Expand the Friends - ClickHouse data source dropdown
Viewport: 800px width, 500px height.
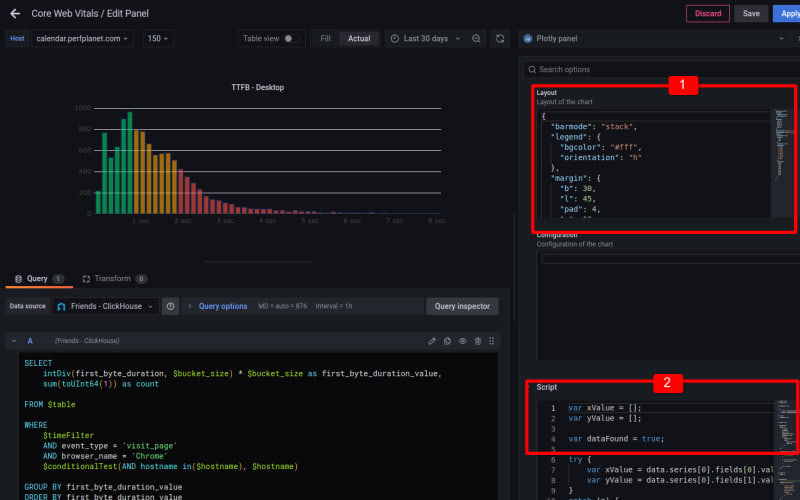[x=106, y=306]
